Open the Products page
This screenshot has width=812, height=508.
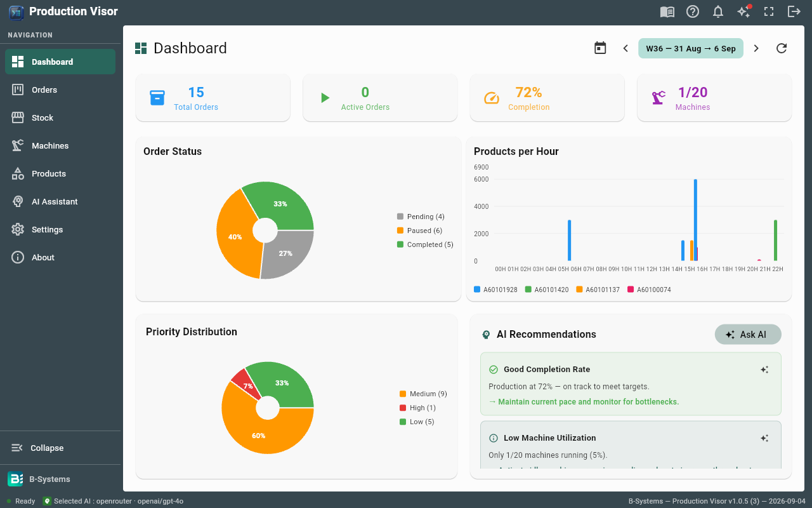click(60, 173)
